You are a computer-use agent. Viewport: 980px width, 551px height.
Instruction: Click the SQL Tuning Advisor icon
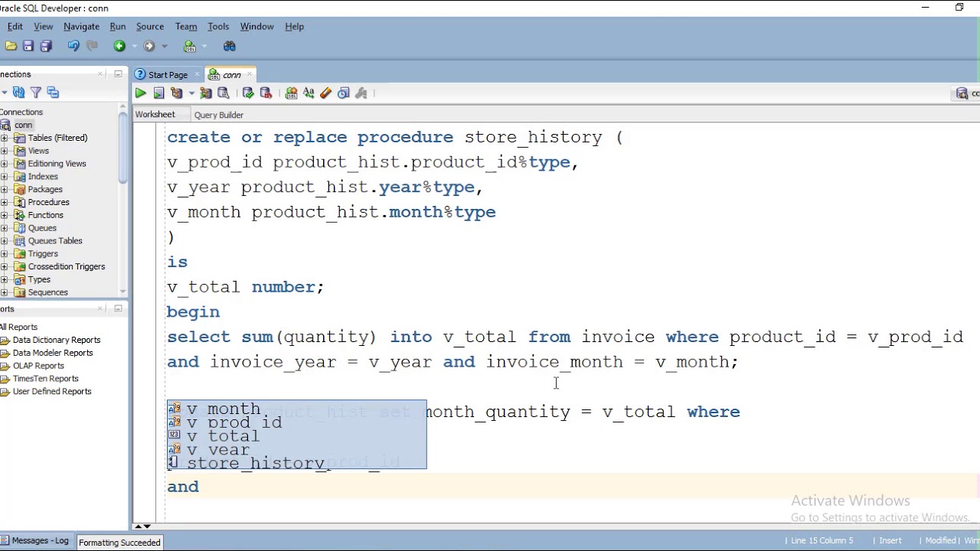(224, 93)
